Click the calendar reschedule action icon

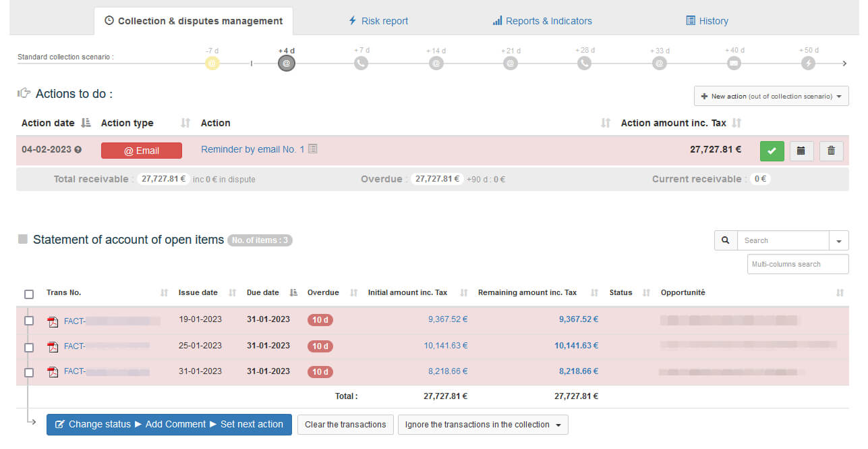[801, 151]
